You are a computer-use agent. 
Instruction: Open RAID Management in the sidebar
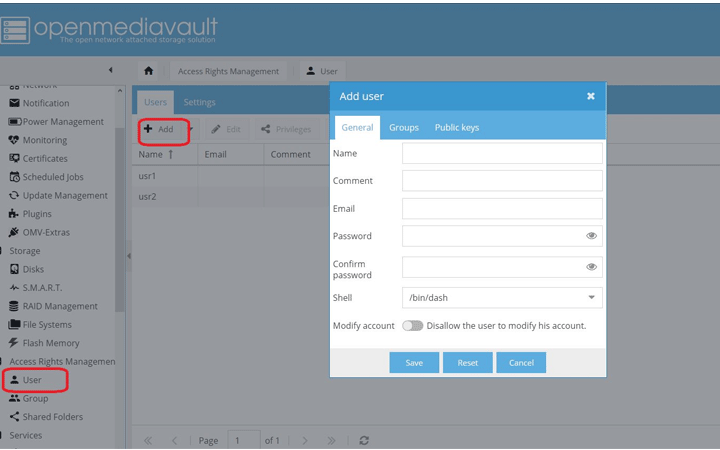pyautogui.click(x=53, y=306)
